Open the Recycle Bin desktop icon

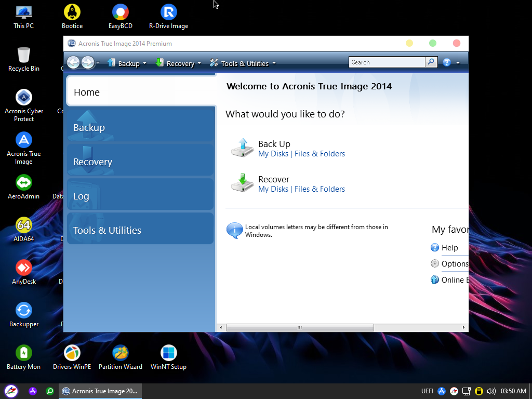(x=24, y=59)
